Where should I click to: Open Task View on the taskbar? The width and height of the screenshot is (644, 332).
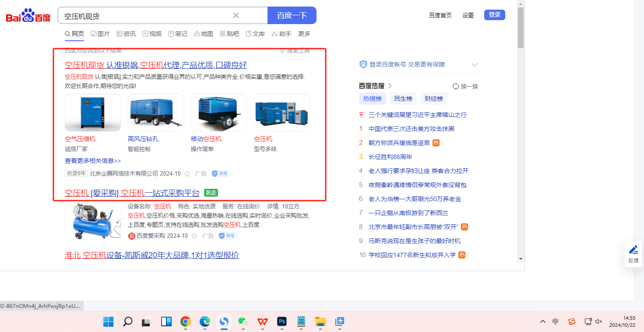tap(146, 322)
